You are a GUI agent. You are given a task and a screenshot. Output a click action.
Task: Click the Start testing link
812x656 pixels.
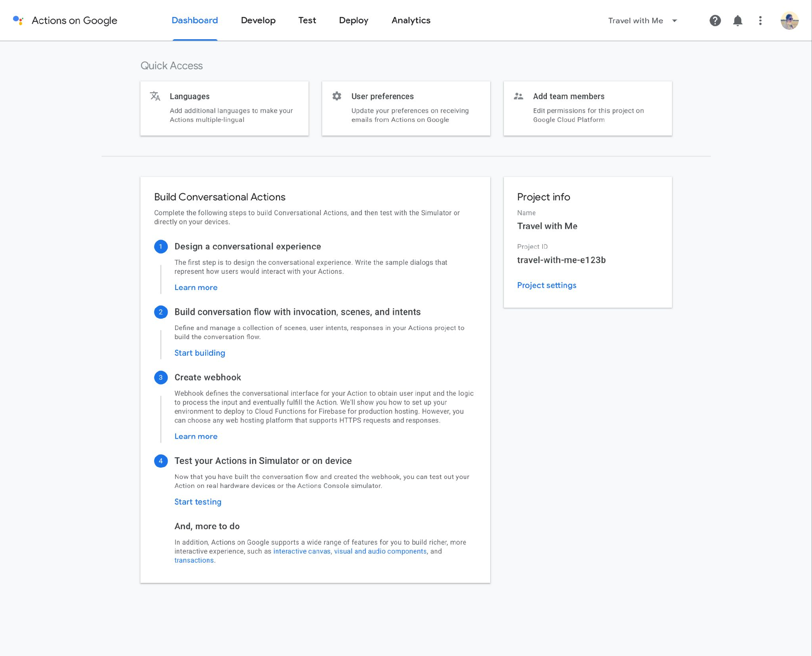click(198, 502)
